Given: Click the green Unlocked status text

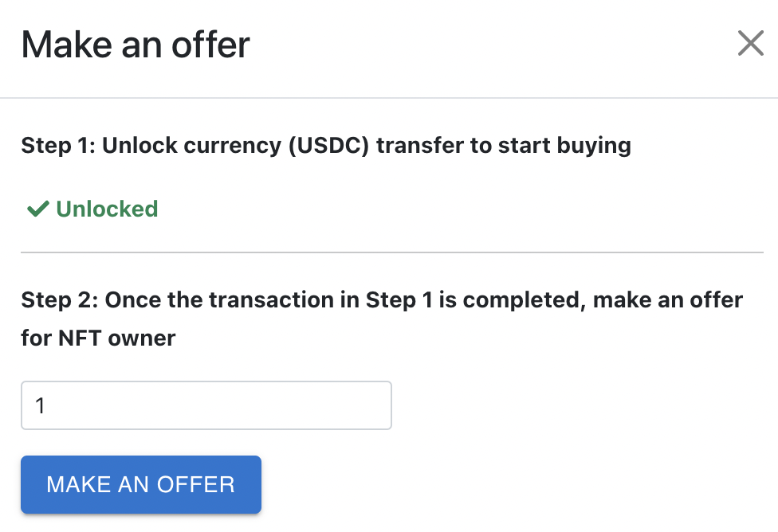Looking at the screenshot, I should point(107,209).
